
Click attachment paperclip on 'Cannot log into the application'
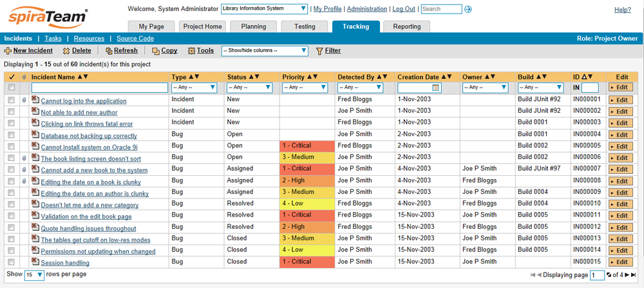(24, 100)
